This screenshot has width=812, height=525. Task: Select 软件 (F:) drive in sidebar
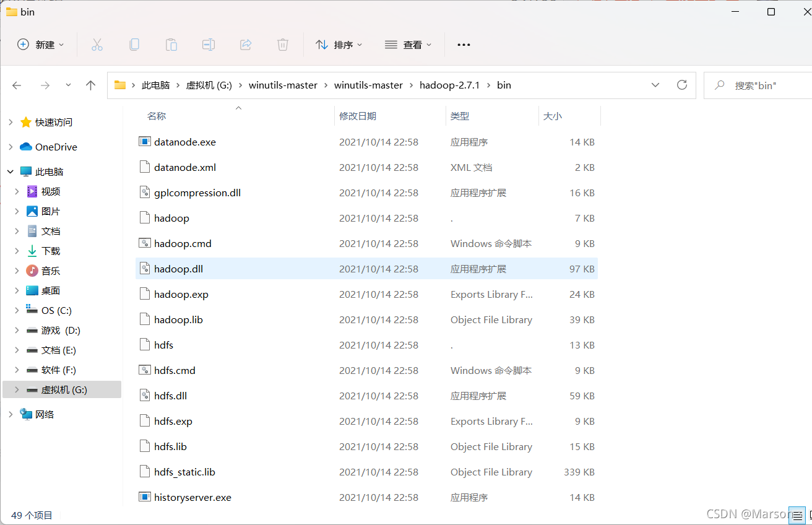point(58,370)
